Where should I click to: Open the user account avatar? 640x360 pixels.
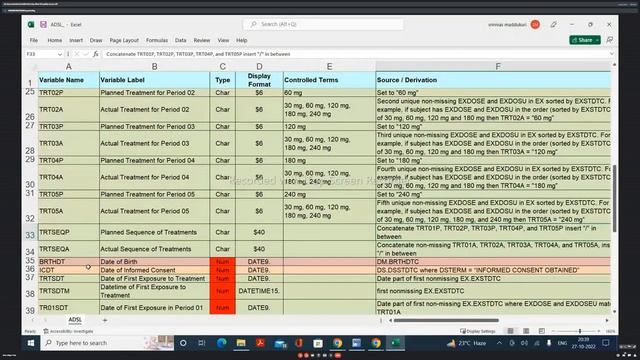[535, 24]
